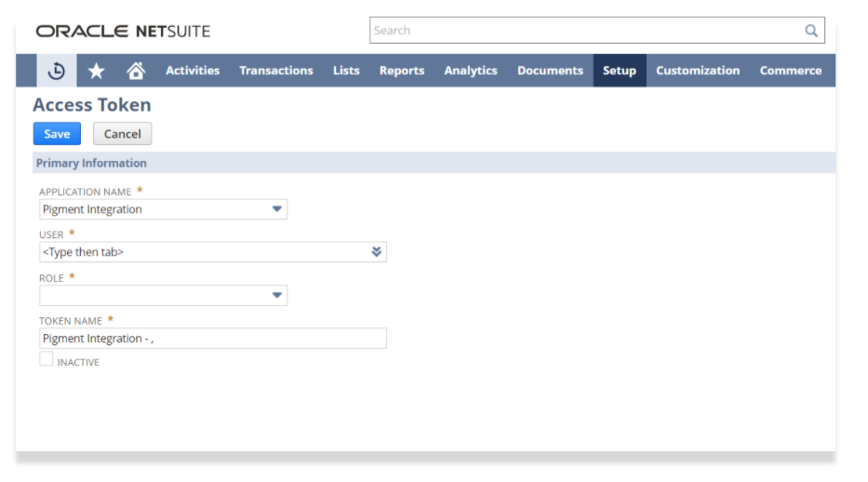The width and height of the screenshot is (868, 482).
Task: Open the Lists menu
Action: (346, 71)
